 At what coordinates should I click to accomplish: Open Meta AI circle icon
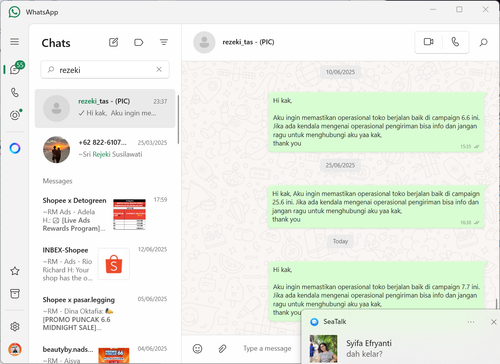pyautogui.click(x=15, y=148)
